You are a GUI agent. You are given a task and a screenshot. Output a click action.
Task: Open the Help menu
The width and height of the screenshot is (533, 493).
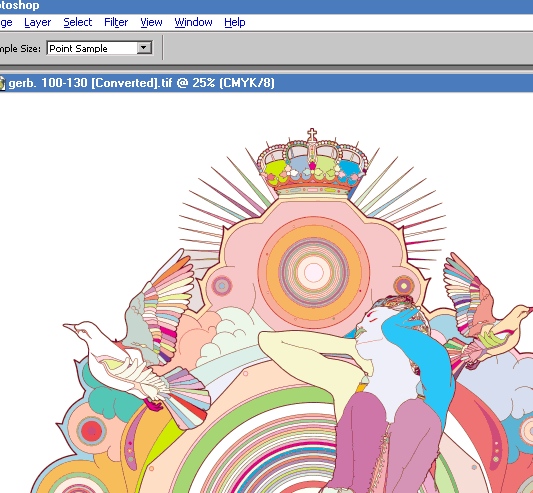[x=235, y=22]
